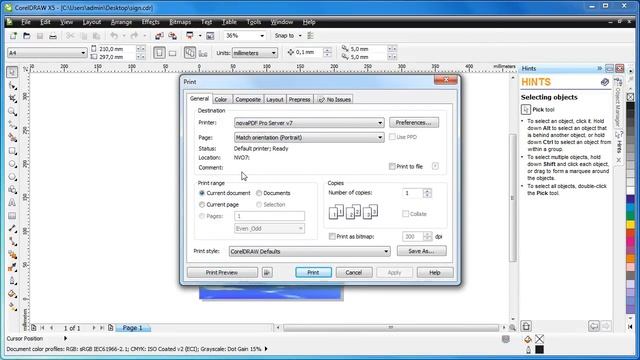Viewport: 640px width, 360px height.
Task: Click the Open file toolbar icon
Action: click(x=27, y=36)
